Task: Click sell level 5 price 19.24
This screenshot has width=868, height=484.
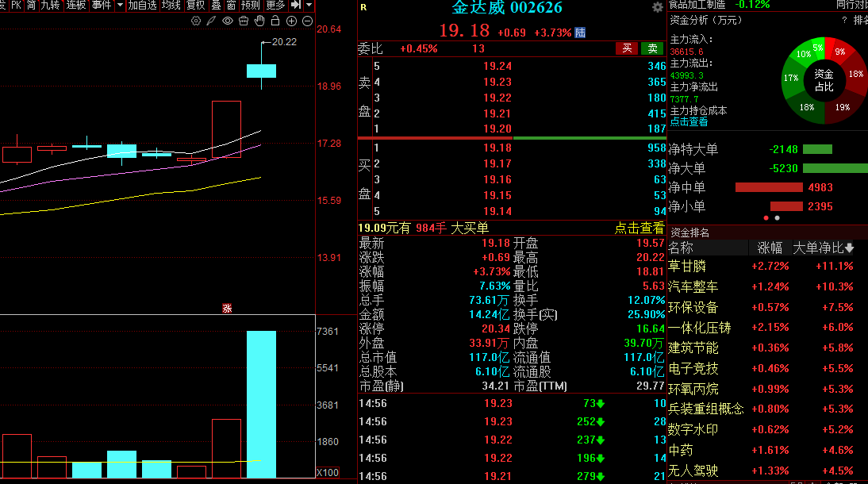Action: click(497, 66)
